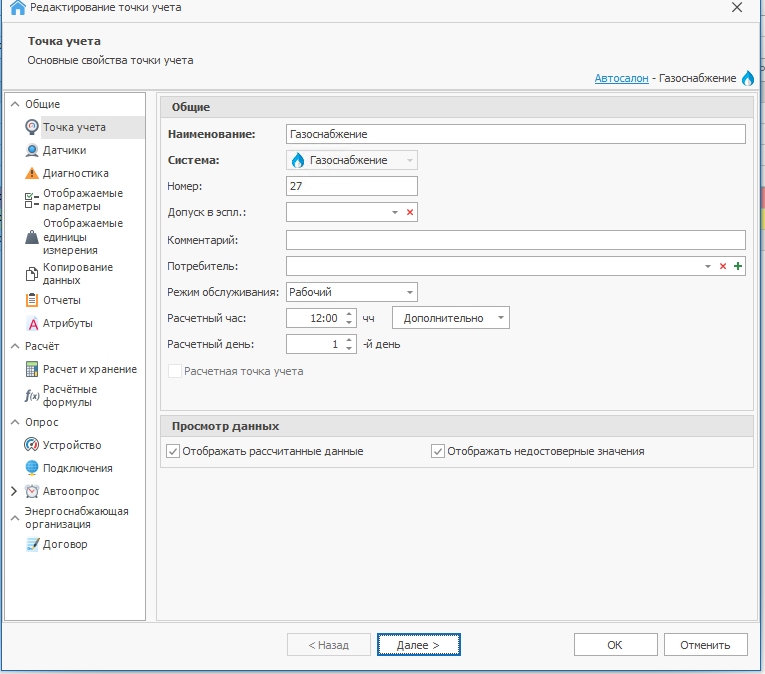Open Расчётные формулы section in sidebar

(x=69, y=395)
